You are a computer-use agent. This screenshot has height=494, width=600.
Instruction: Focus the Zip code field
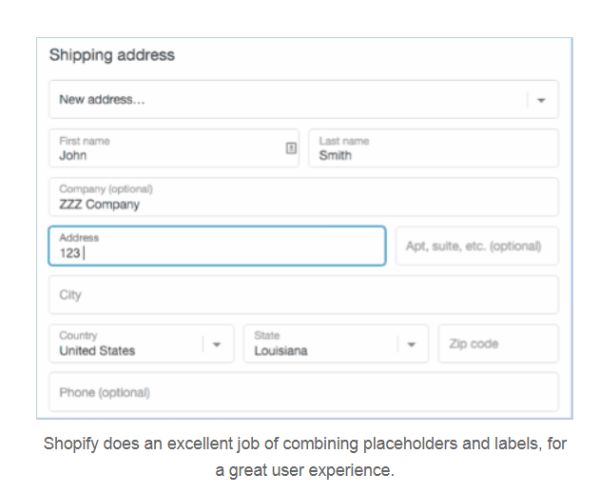[x=497, y=343]
